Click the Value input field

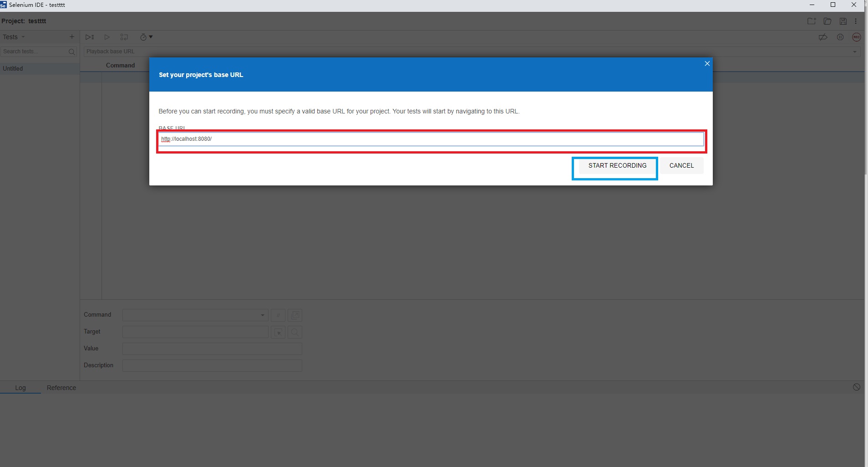click(212, 349)
